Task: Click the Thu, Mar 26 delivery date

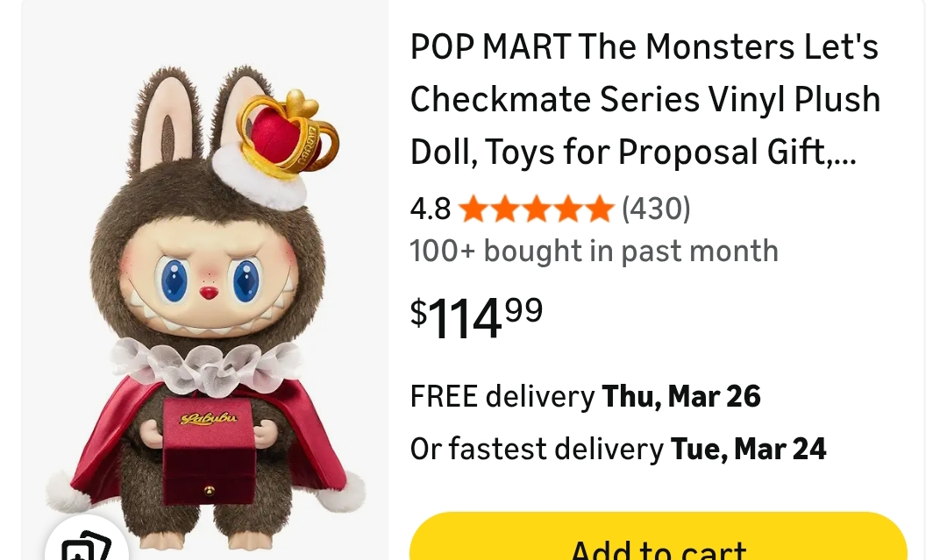Action: tap(681, 396)
